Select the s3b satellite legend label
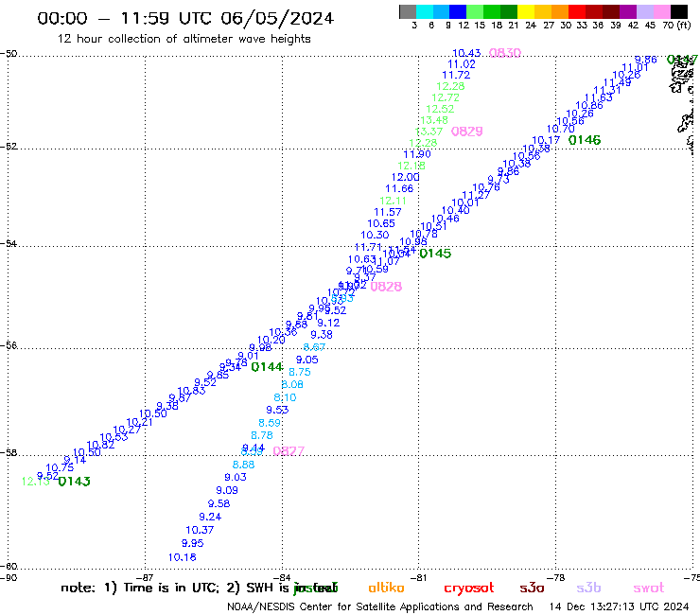700x615 pixels. pyautogui.click(x=588, y=588)
